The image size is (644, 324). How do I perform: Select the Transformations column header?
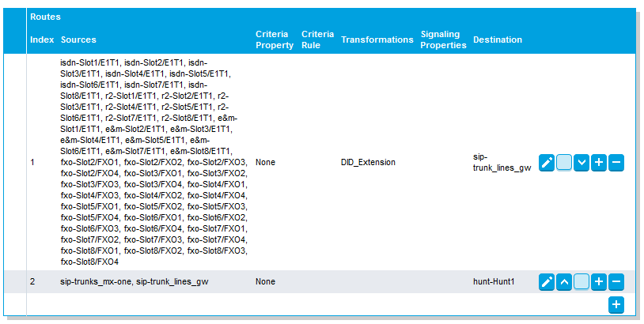click(x=377, y=40)
